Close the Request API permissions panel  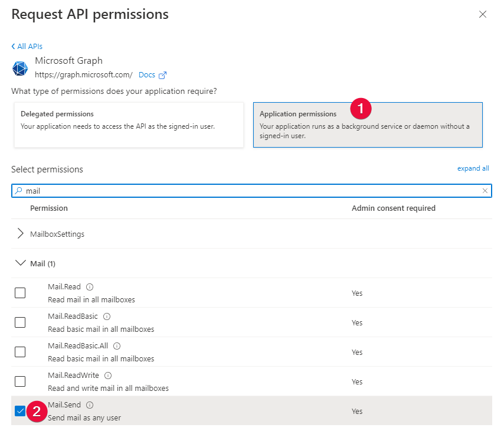click(x=483, y=14)
